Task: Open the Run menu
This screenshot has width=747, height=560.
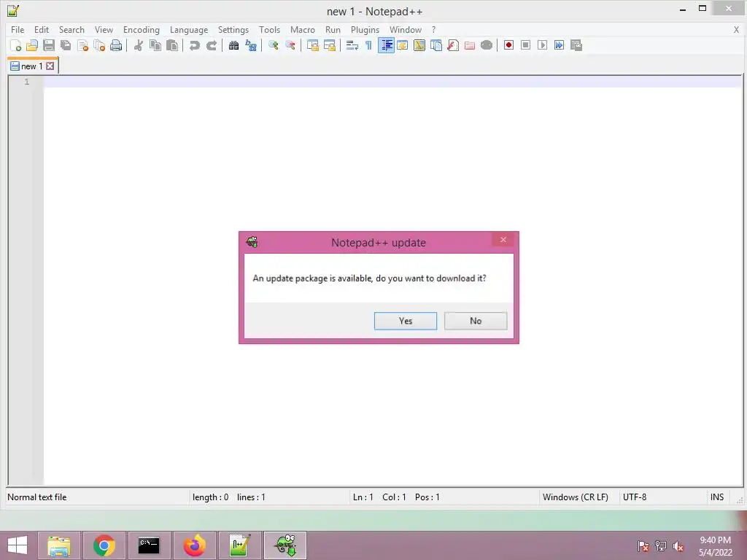Action: point(333,29)
